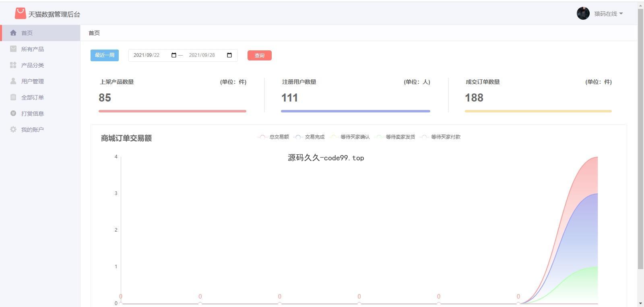Click the 注册用户数量 label
The image size is (644, 307).
tap(299, 82)
